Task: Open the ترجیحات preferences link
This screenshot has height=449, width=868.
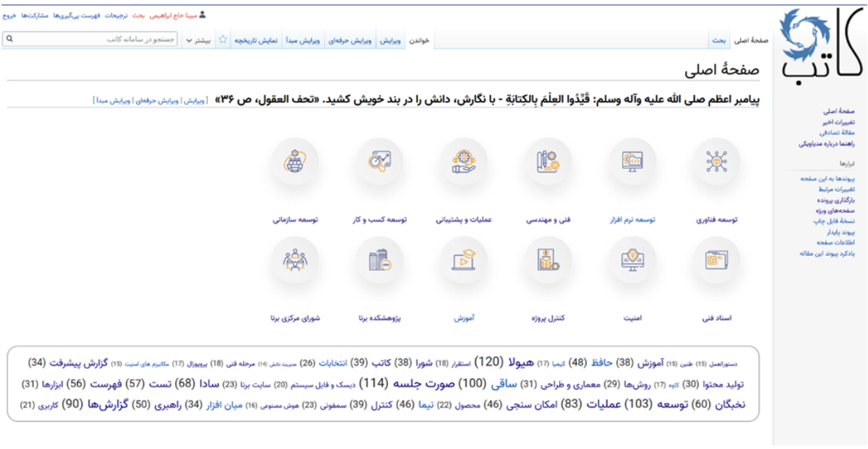Action: tap(117, 15)
